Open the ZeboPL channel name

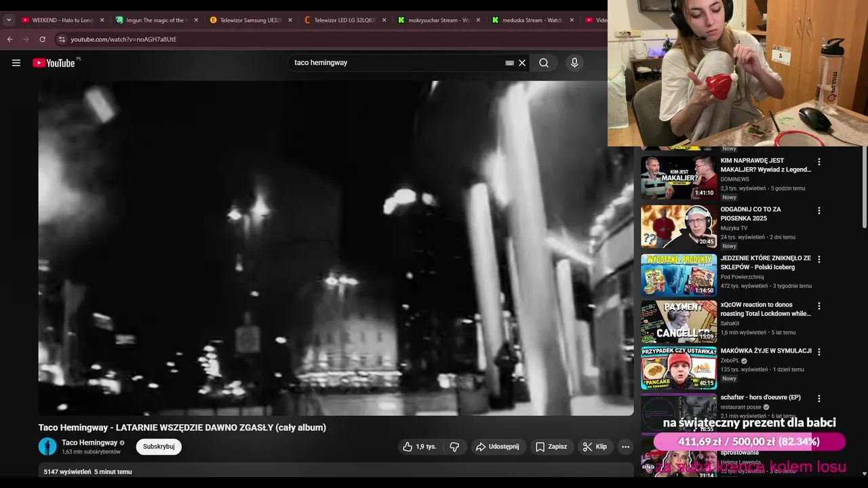730,361
